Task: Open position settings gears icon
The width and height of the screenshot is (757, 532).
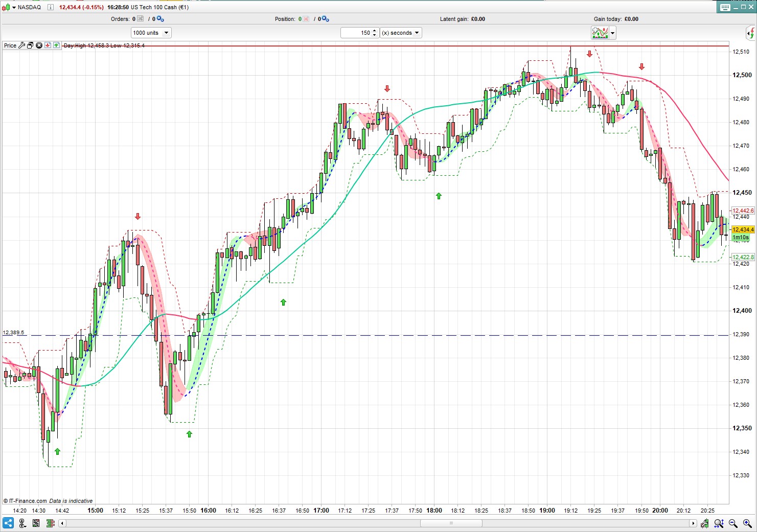Action: click(325, 19)
